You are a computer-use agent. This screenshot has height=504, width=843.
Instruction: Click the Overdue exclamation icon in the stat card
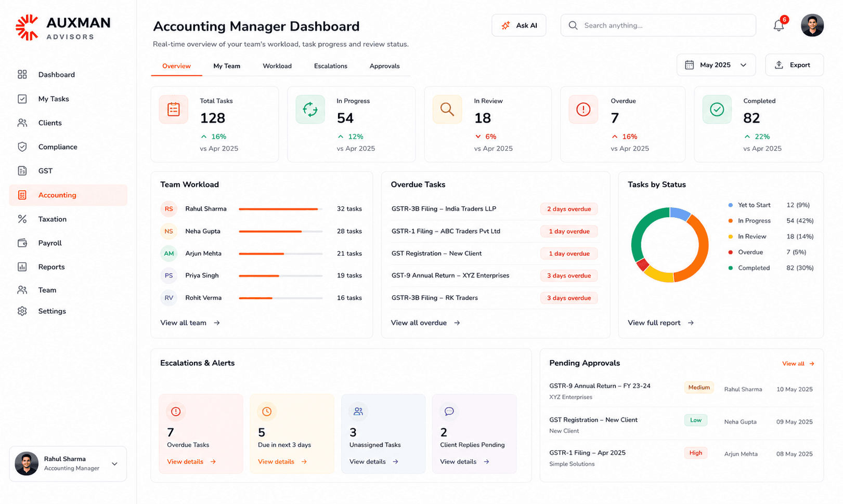pos(583,109)
